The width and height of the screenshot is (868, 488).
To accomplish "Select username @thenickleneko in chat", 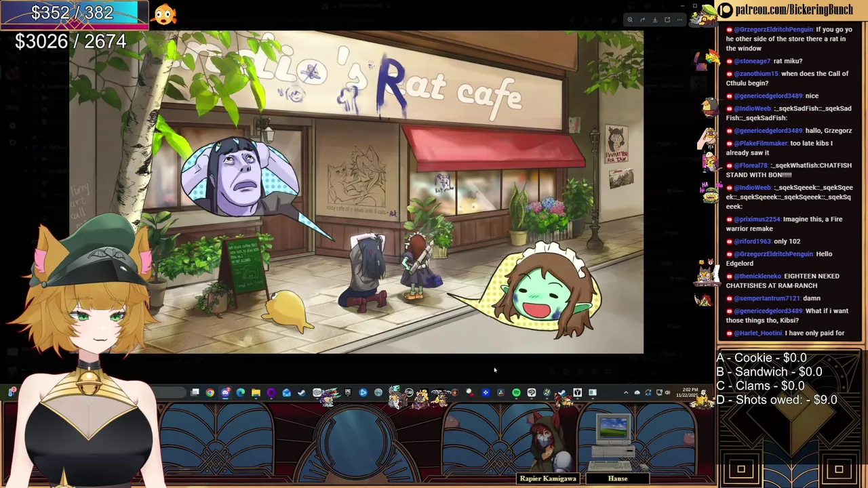I will tap(757, 277).
